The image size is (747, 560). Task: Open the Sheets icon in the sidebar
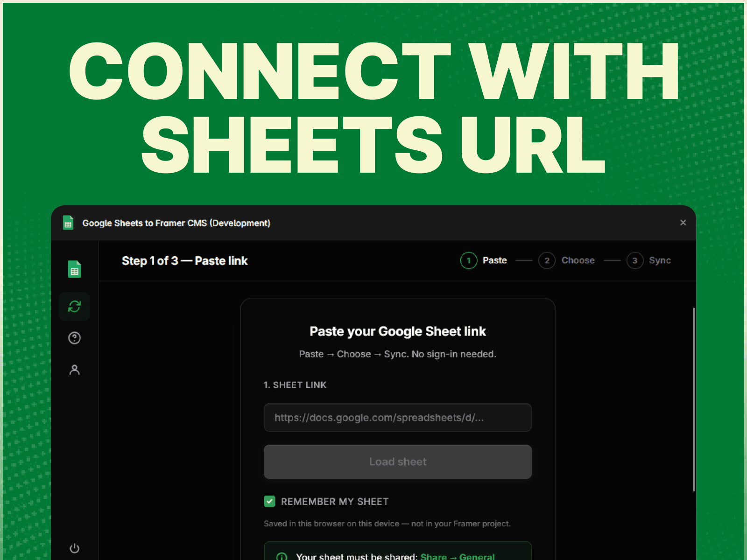coord(75,269)
